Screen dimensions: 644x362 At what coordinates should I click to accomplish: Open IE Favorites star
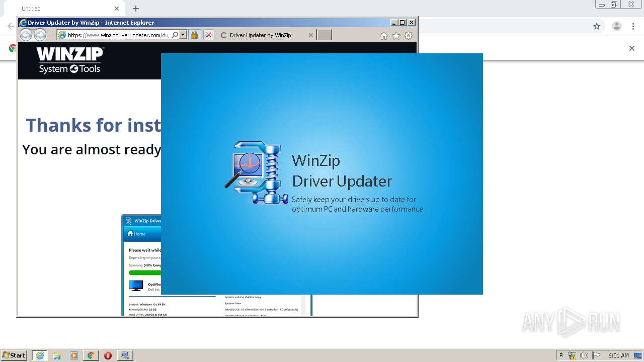pyautogui.click(x=396, y=36)
